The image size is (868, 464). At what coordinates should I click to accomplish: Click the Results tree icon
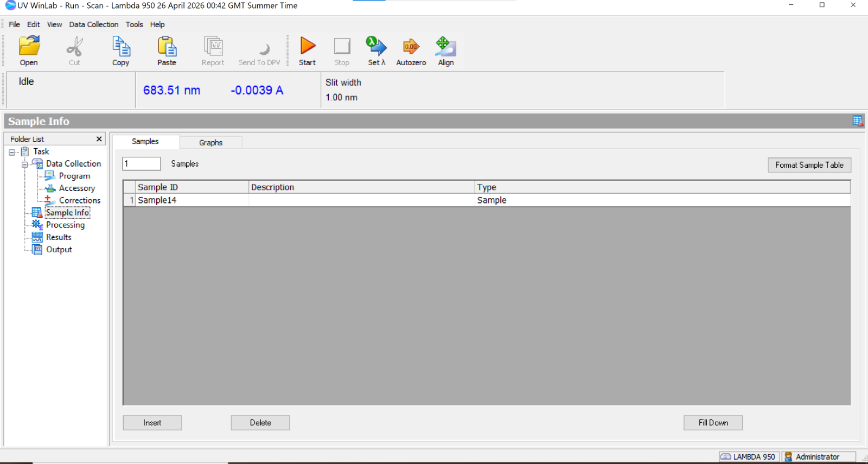(37, 237)
